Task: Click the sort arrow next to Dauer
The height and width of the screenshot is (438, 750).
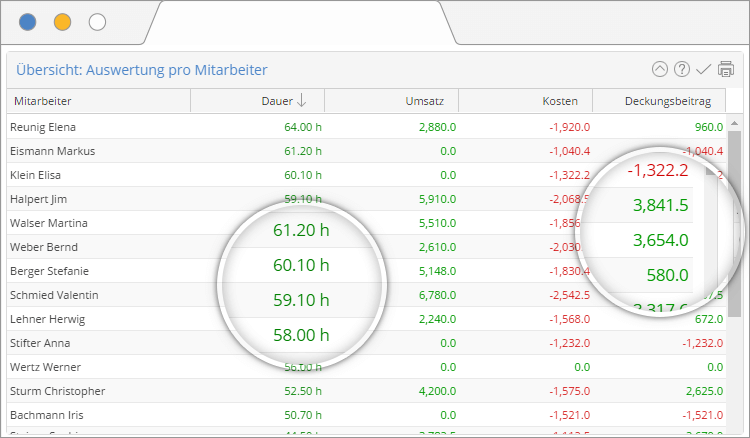Action: tap(302, 101)
